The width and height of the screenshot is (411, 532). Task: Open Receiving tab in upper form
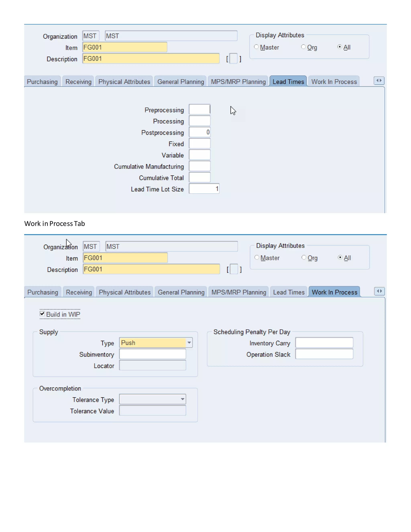click(78, 82)
